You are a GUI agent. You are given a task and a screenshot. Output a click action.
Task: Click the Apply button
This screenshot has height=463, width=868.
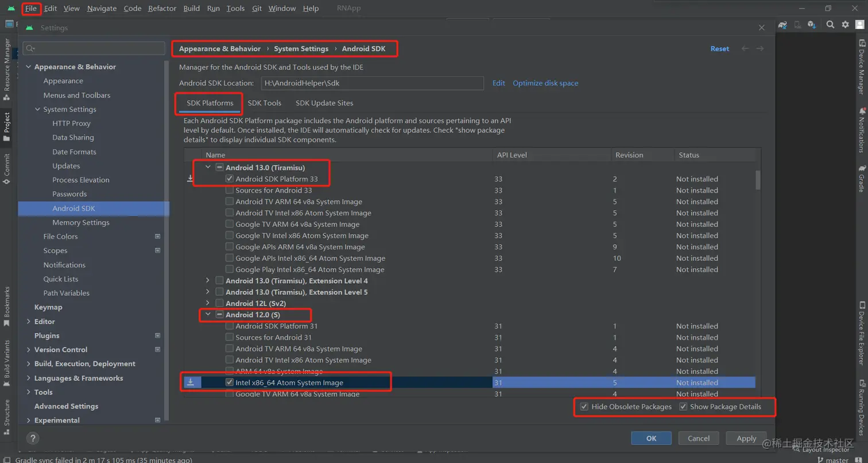coord(746,438)
